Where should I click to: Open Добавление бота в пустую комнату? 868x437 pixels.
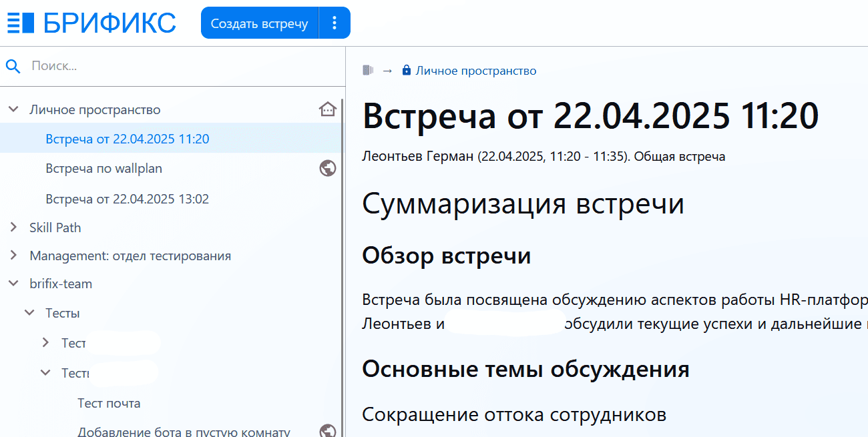click(x=184, y=431)
